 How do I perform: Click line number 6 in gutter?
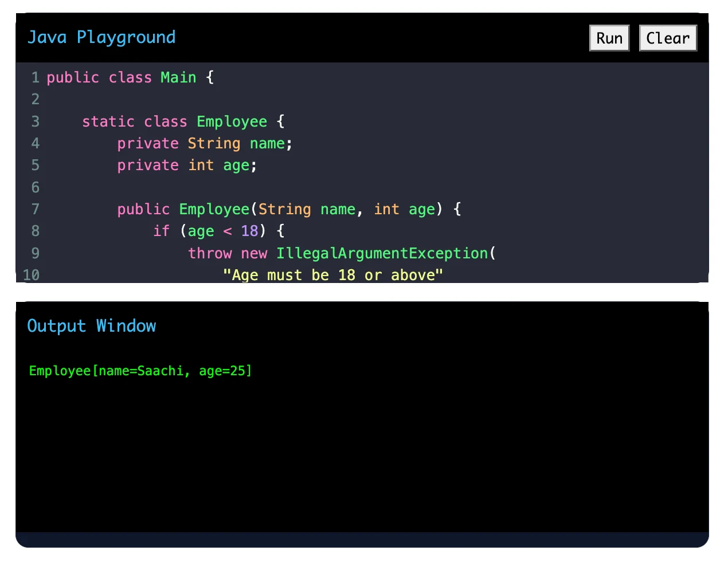pos(36,187)
